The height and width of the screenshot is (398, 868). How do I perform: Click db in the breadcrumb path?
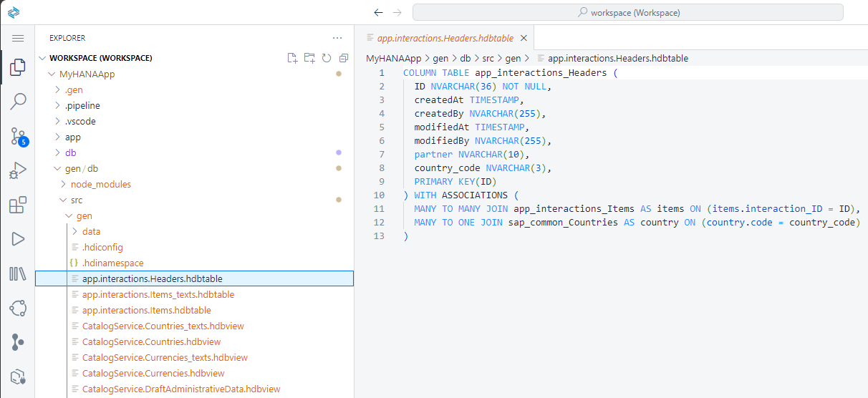click(x=466, y=58)
